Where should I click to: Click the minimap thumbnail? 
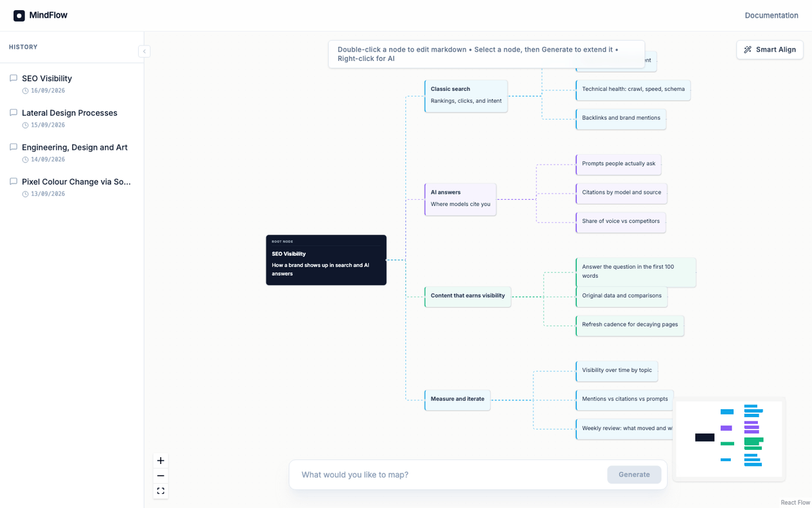pos(729,439)
